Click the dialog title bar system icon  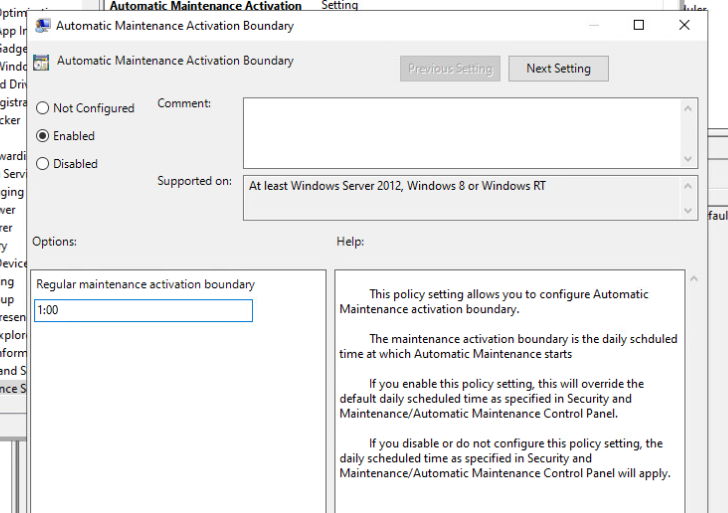[43, 26]
